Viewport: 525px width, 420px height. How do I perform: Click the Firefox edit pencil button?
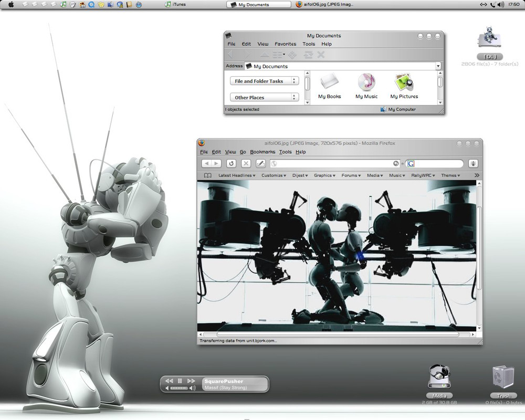click(x=260, y=163)
